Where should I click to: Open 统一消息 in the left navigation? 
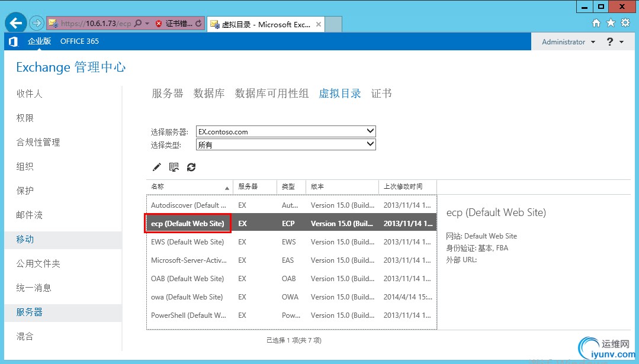pos(34,288)
